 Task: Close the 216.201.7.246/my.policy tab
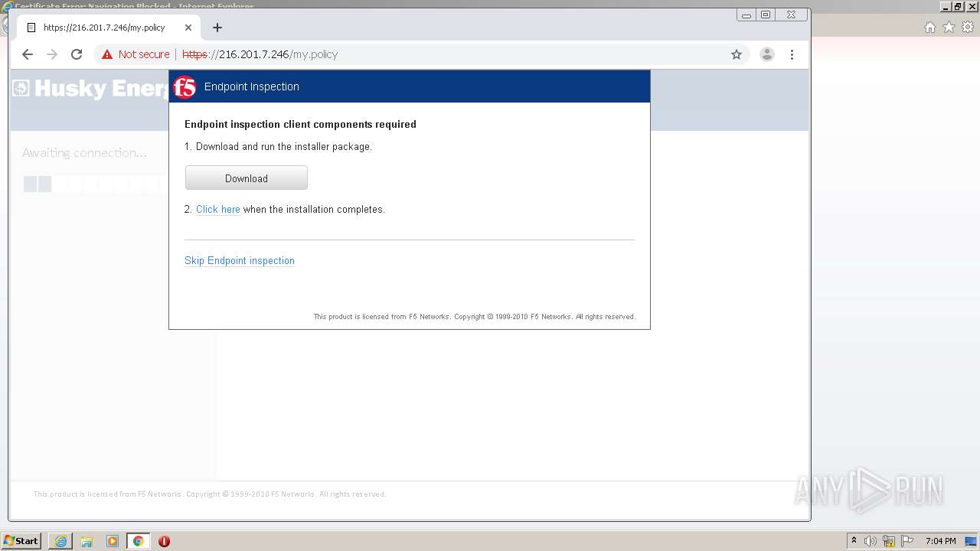[188, 28]
